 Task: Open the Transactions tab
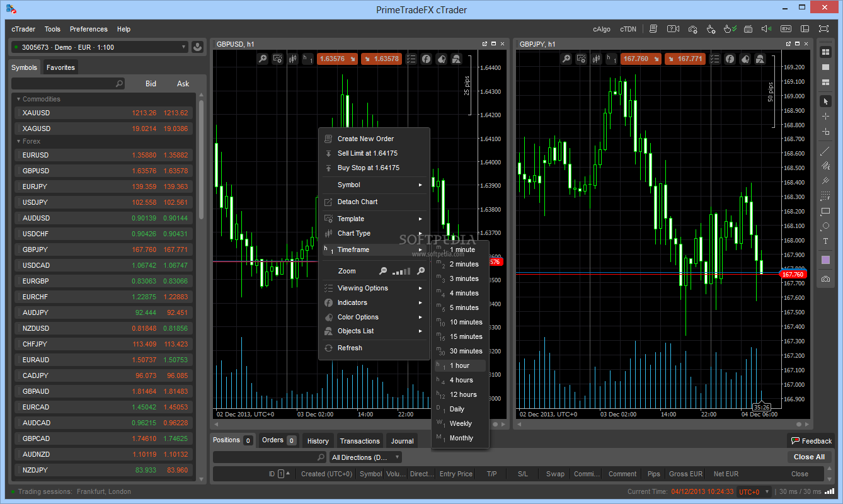click(360, 440)
